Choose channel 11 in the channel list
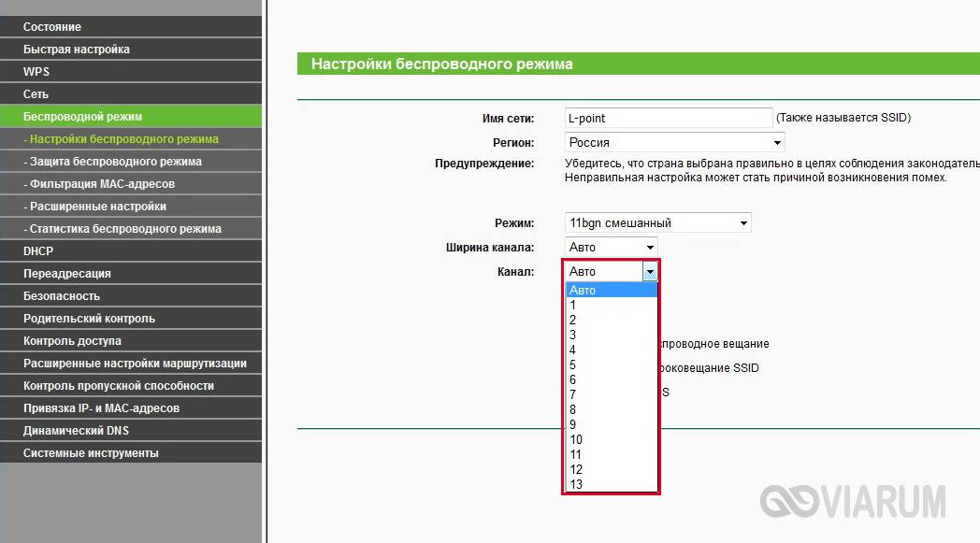This screenshot has height=543, width=980. (x=576, y=455)
